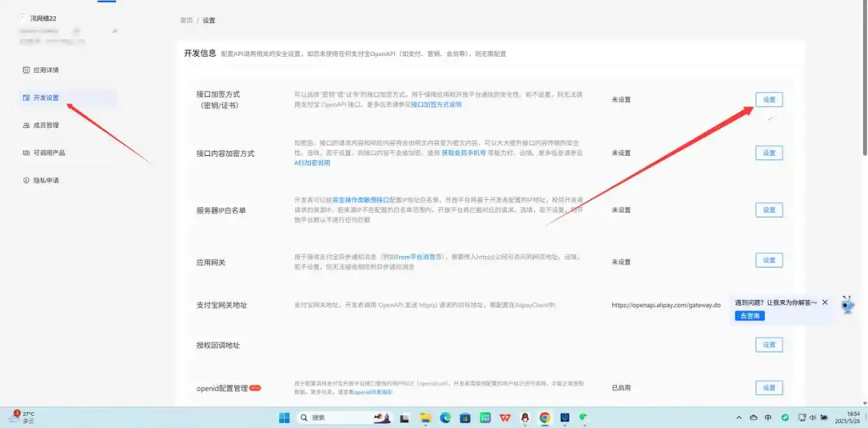The image size is (868, 428).
Task: Set up the 服务器IP白名单
Action: (x=769, y=209)
